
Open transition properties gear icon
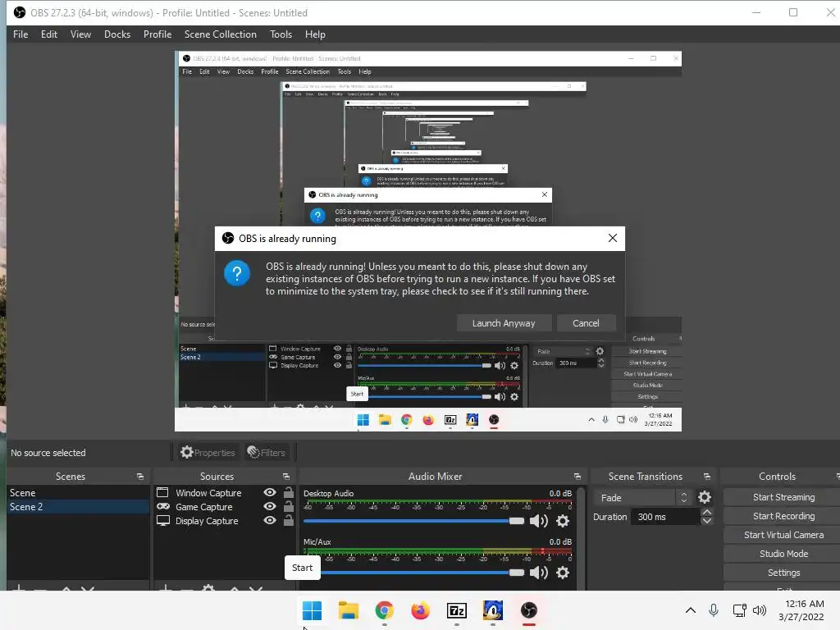(x=705, y=498)
